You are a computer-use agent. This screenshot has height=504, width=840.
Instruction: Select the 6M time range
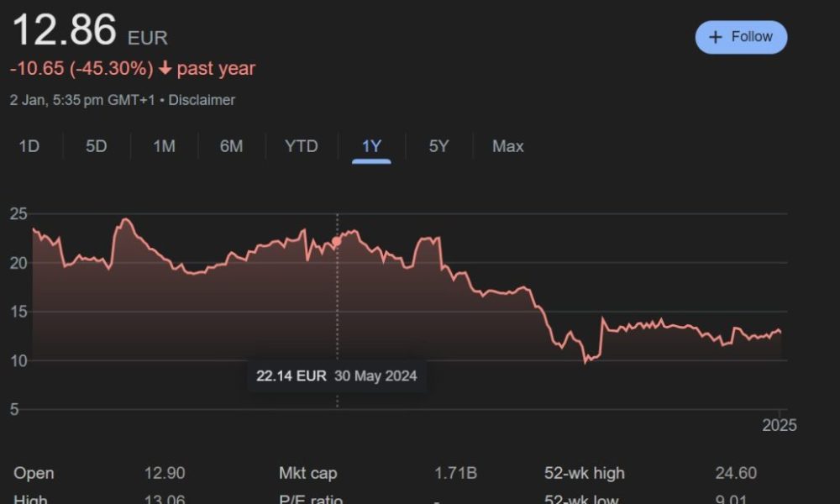pos(232,146)
